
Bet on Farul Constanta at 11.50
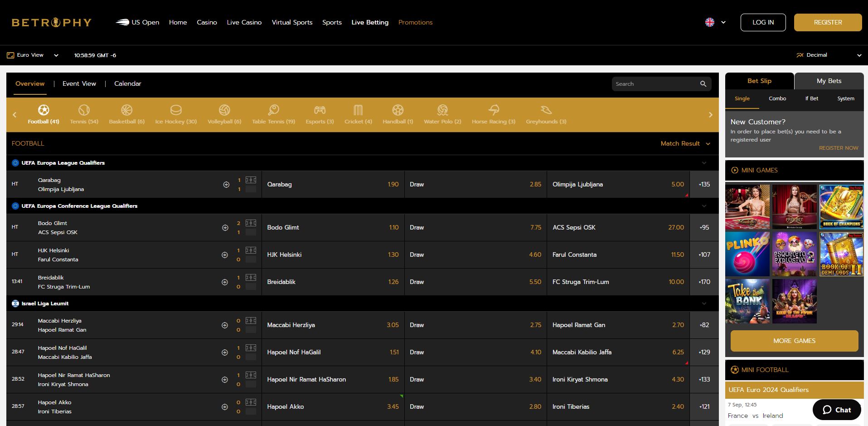pos(618,255)
